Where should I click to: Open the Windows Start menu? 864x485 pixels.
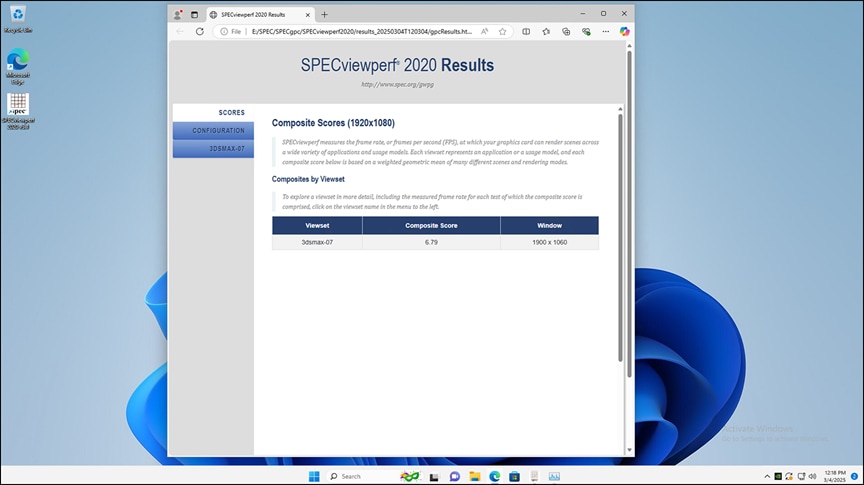pyautogui.click(x=314, y=476)
